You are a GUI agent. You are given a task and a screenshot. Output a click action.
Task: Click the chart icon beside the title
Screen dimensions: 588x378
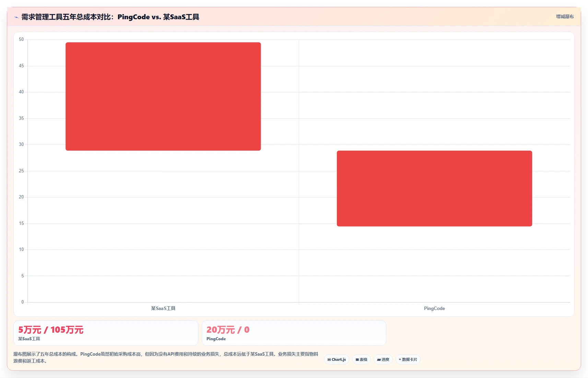click(x=16, y=17)
